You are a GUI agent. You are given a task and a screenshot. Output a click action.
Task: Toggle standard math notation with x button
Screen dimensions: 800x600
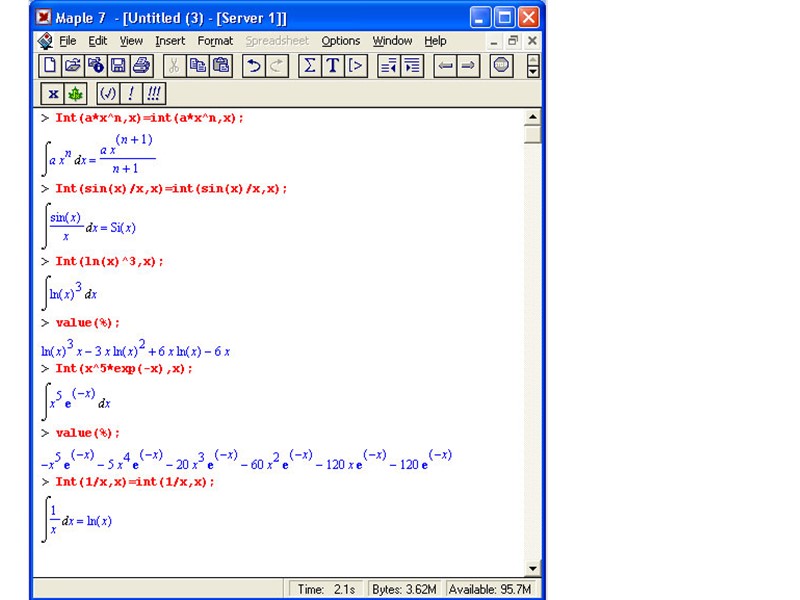[x=53, y=94]
